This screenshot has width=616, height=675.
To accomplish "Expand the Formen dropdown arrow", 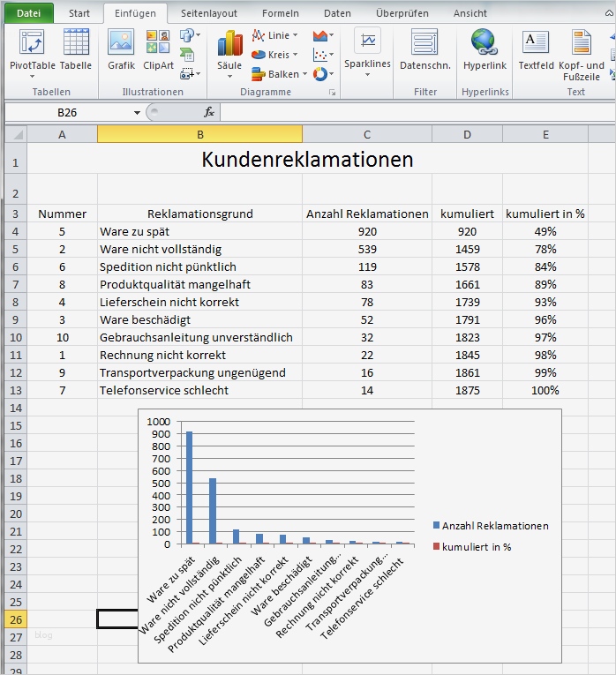I will [198, 35].
